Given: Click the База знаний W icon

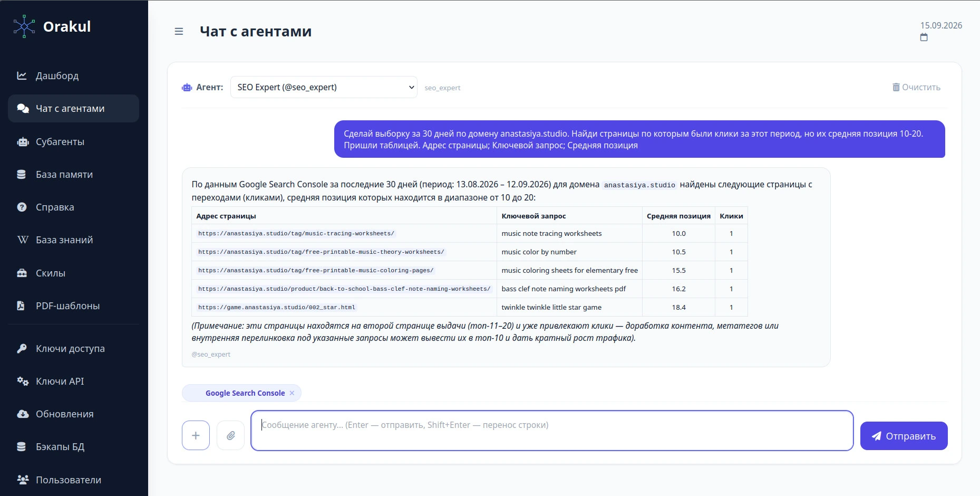Looking at the screenshot, I should (23, 240).
